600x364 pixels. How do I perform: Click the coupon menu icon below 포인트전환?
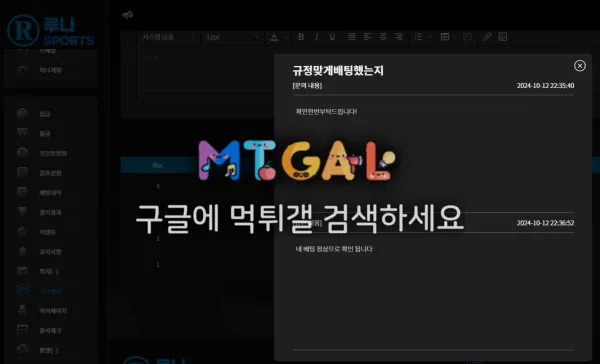[x=22, y=173]
